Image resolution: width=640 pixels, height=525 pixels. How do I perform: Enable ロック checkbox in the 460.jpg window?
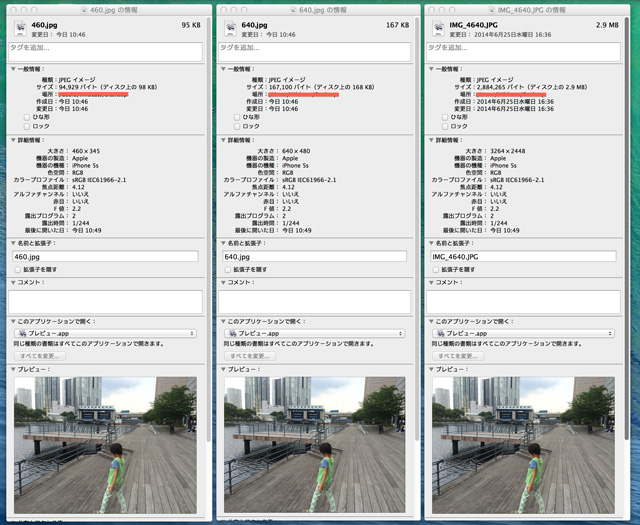click(x=26, y=126)
